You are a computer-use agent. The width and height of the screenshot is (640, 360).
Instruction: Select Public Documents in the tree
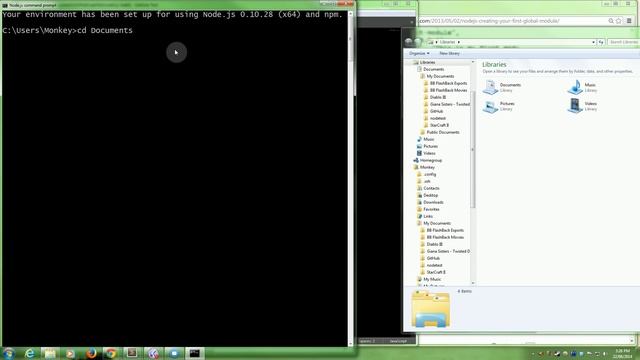click(x=442, y=132)
